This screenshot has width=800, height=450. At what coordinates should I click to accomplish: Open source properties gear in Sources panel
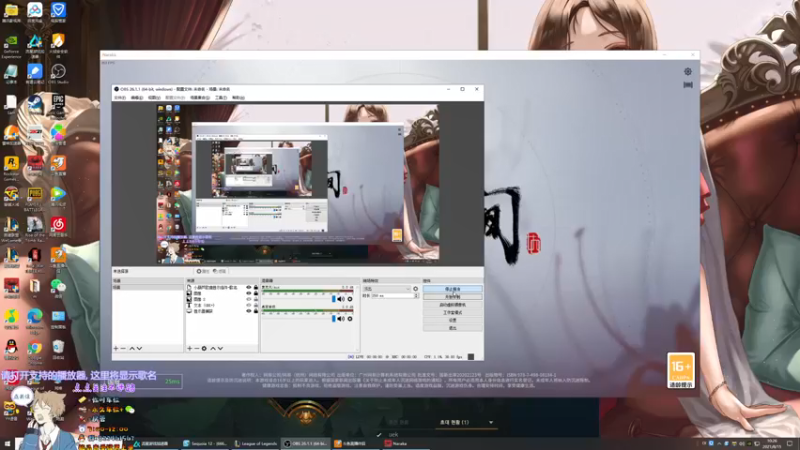[x=204, y=348]
